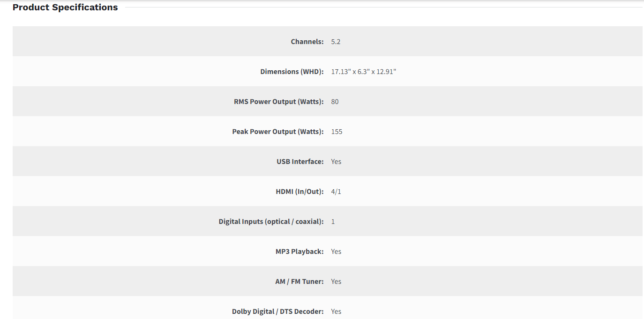Click the Dimensions (WHD) label
Viewport: 644px width, 319px height.
pyautogui.click(x=292, y=72)
